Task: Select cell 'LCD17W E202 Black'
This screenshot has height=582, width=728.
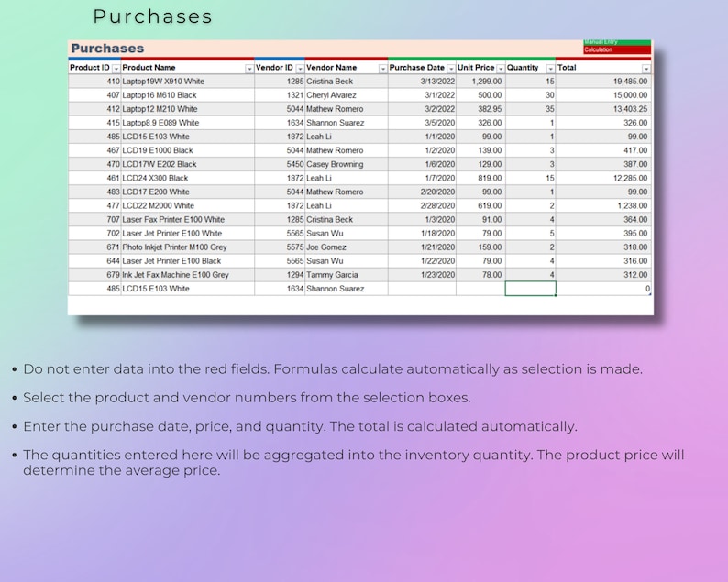Action: click(188, 164)
